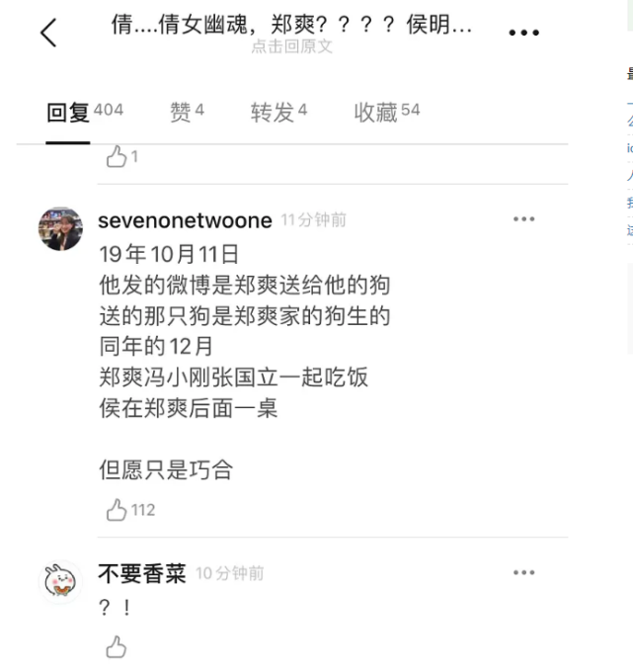Like sevenonetwoone's comment with 112 likes
633x672 pixels.
point(117,510)
